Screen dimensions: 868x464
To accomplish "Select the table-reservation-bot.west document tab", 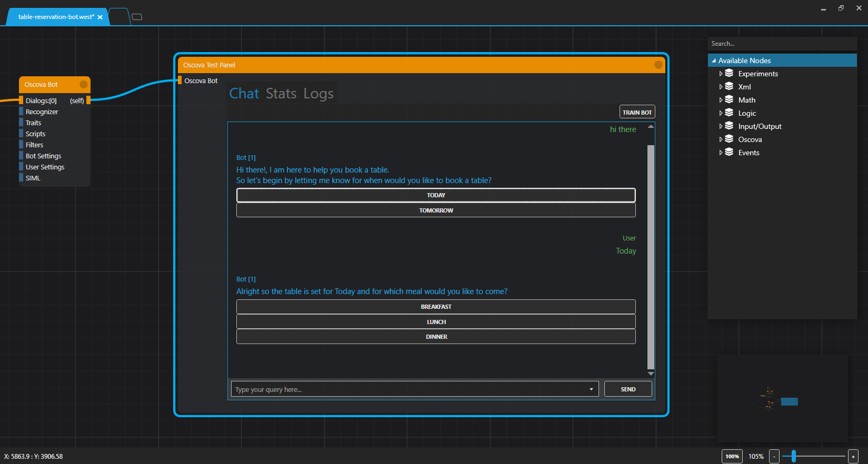I will (56, 17).
